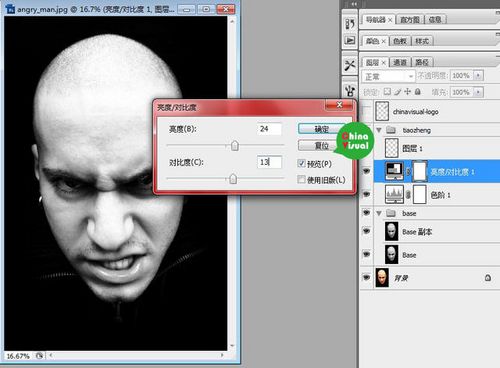
Task: Close the 图层 tab with its x
Action: (383, 62)
